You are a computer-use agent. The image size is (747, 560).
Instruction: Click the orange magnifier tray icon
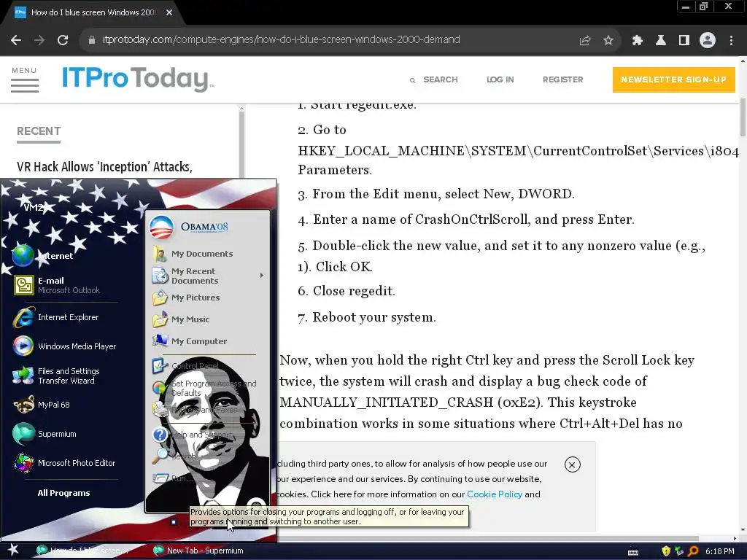(693, 551)
